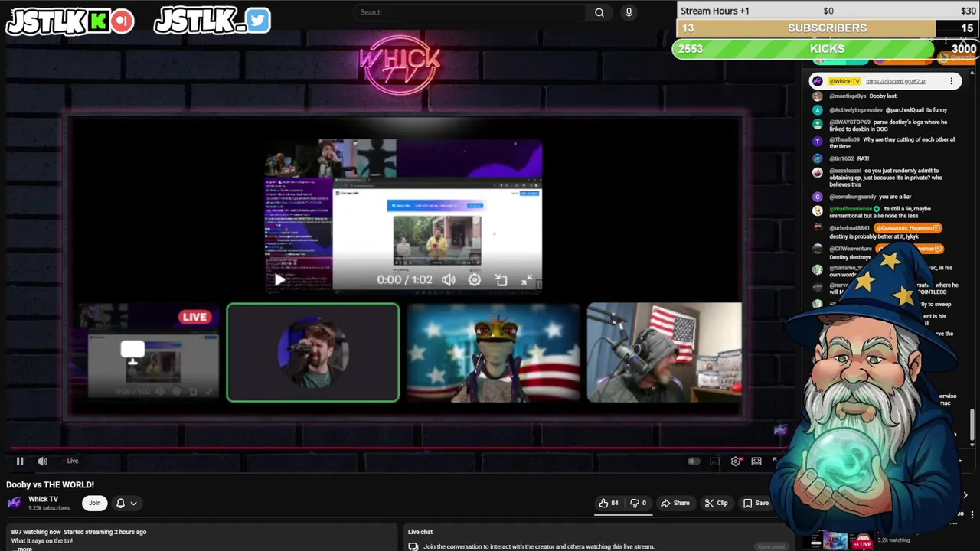Mute the embedded clip's speaker icon
Image resolution: width=980 pixels, height=551 pixels.
449,280
